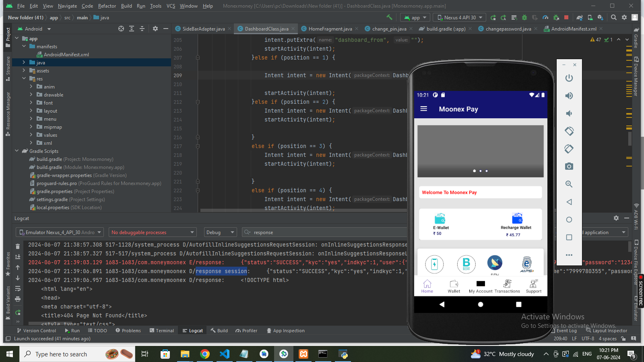Click the editor horizontal scrollbar
644x362 pixels.
pos(304,210)
